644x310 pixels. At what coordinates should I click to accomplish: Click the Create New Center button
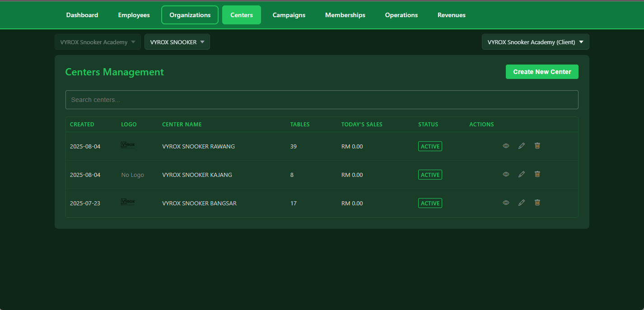pos(542,71)
